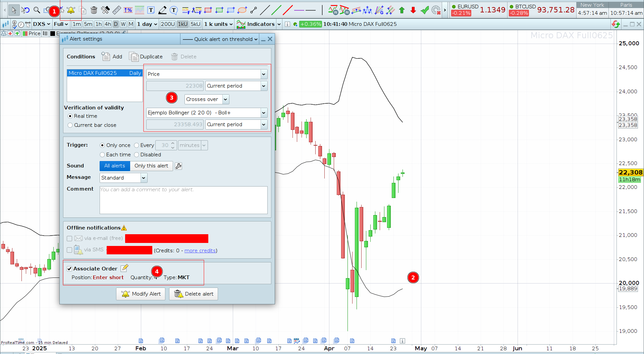
Task: Open the 1 k units dropdown
Action: coord(218,24)
